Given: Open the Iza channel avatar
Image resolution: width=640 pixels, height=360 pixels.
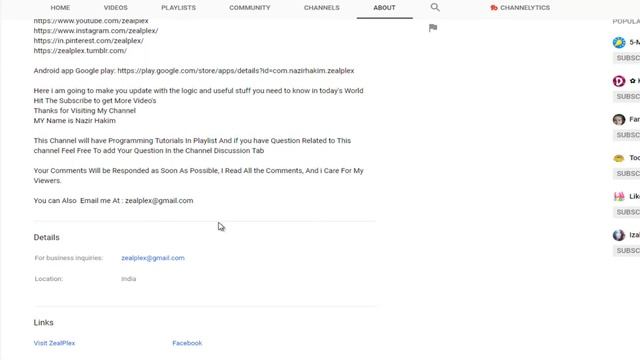Looking at the screenshot, I should 619,235.
